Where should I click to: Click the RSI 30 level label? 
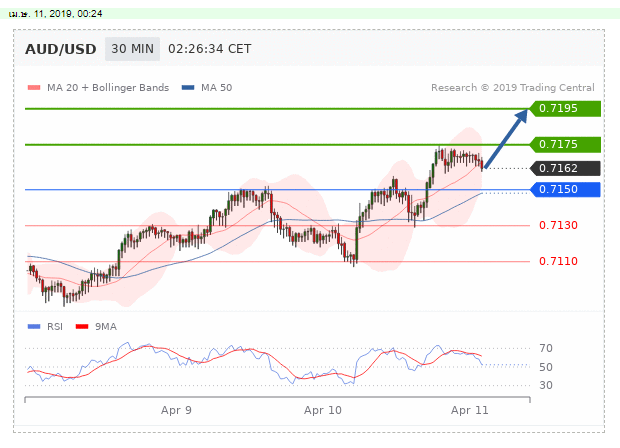(546, 385)
